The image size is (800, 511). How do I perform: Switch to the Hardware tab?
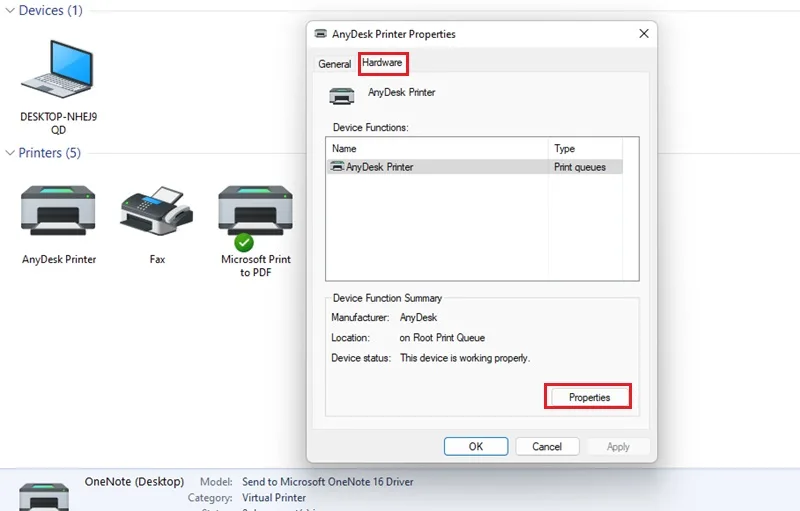click(x=382, y=63)
